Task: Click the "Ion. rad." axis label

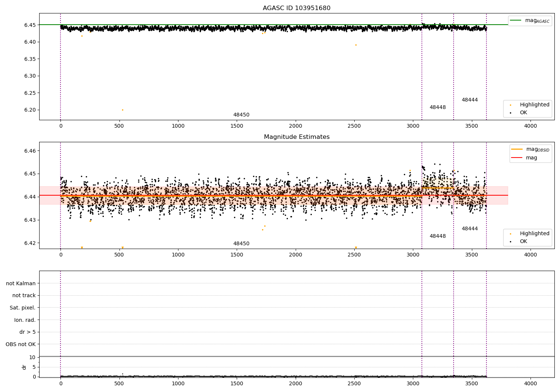Action: 25,320
